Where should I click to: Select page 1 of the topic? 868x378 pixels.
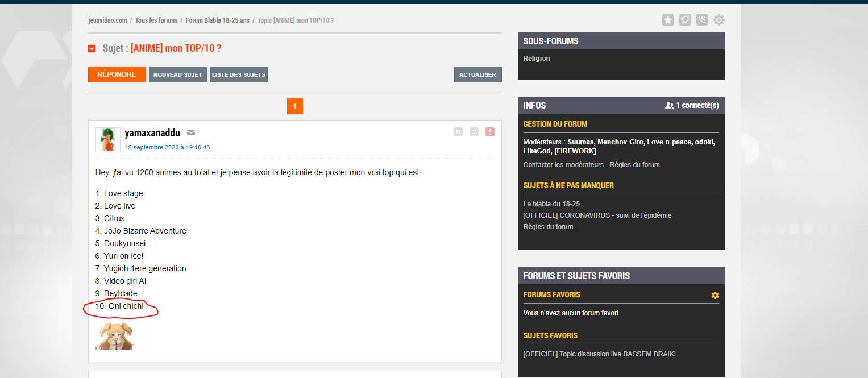(x=295, y=106)
